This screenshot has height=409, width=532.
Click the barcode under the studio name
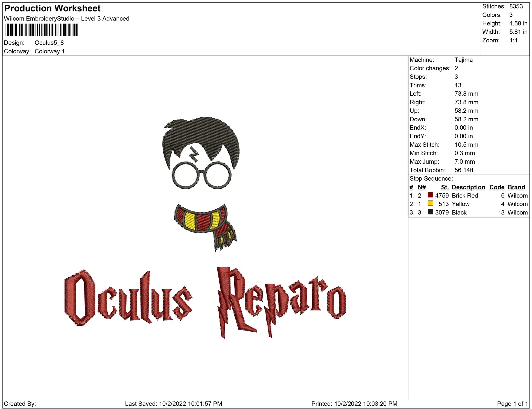(x=42, y=30)
